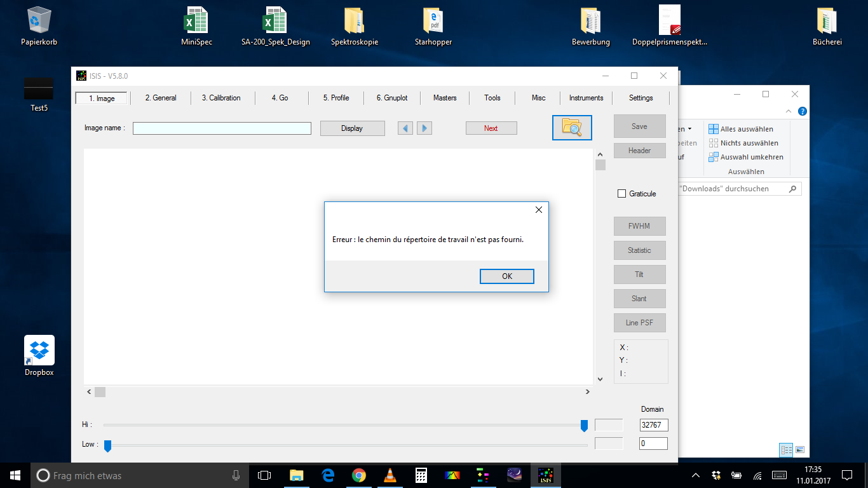The width and height of the screenshot is (868, 488).
Task: Click the next image arrow icon
Action: click(424, 128)
